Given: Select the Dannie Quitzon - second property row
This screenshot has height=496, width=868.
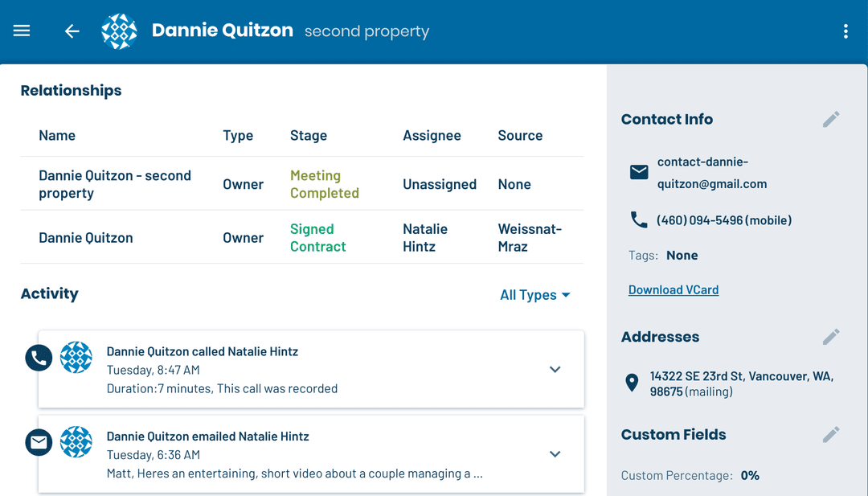Looking at the screenshot, I should coord(115,184).
